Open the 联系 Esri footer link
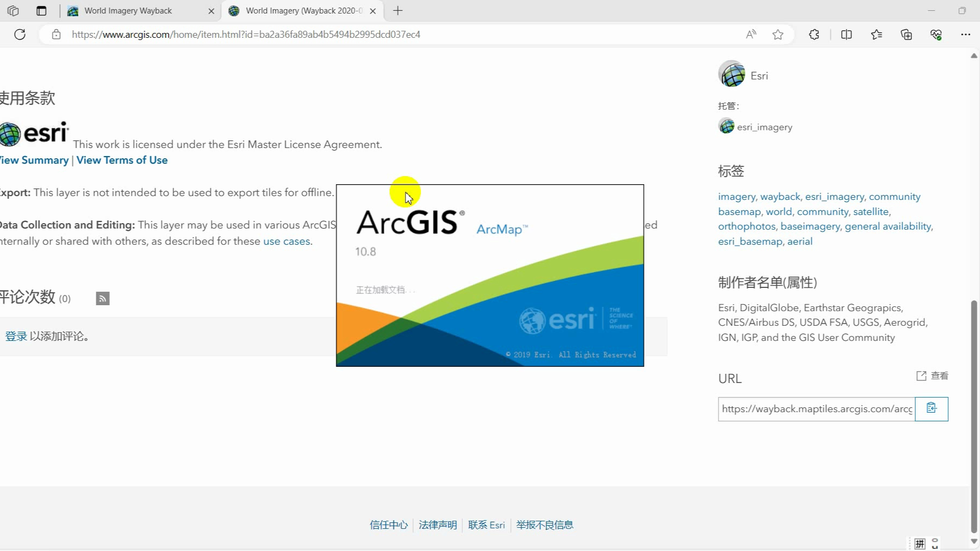980x551 pixels. point(486,525)
